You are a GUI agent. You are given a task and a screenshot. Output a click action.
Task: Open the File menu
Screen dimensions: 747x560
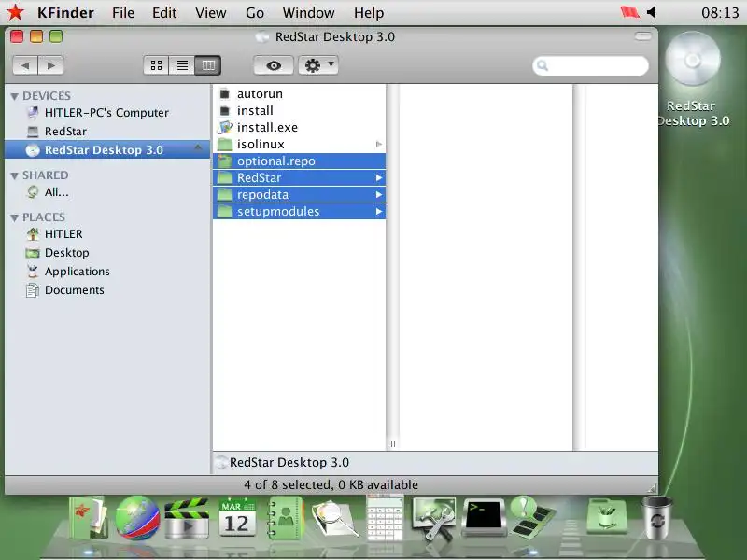[x=123, y=13]
